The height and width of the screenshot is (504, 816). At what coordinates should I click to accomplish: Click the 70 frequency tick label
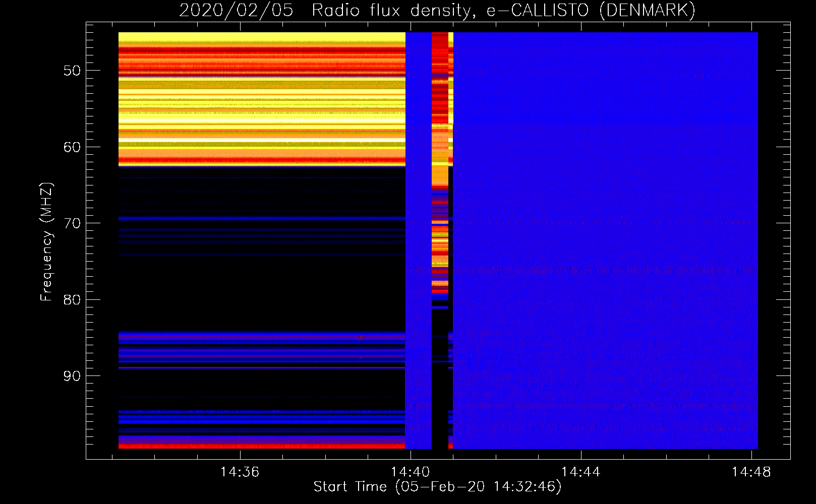[x=72, y=223]
